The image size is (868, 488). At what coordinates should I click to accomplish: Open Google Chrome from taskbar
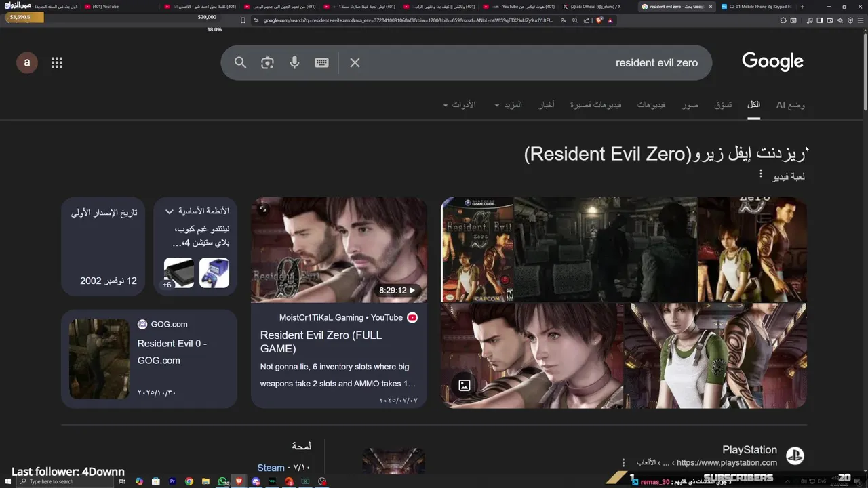(x=189, y=481)
